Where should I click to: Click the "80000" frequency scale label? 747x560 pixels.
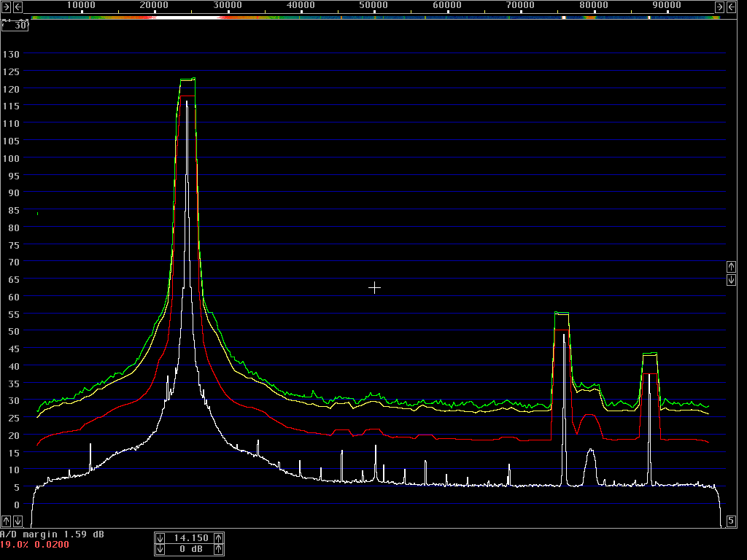594,5
